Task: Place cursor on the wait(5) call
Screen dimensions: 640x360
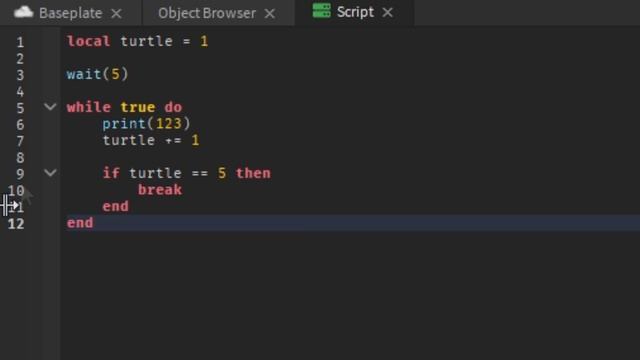Action: (x=98, y=74)
